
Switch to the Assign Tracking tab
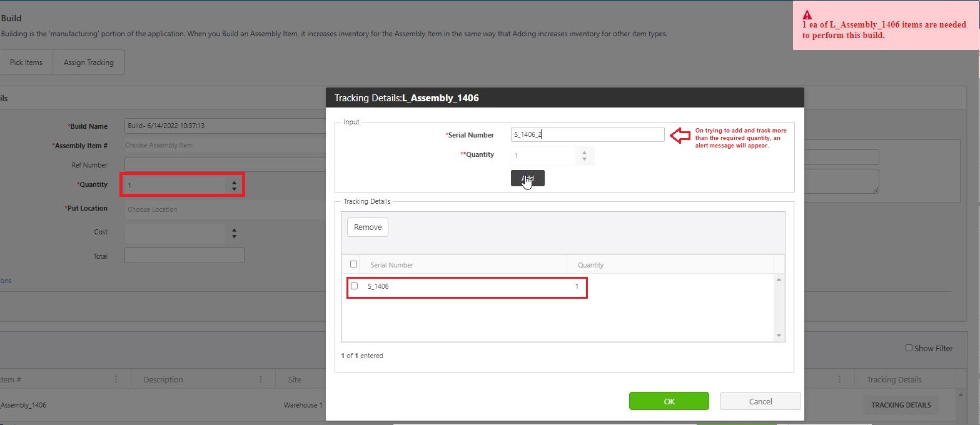coord(89,62)
